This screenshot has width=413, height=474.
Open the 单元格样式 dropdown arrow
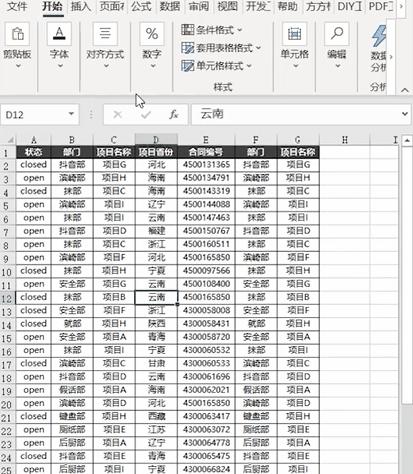[x=249, y=66]
